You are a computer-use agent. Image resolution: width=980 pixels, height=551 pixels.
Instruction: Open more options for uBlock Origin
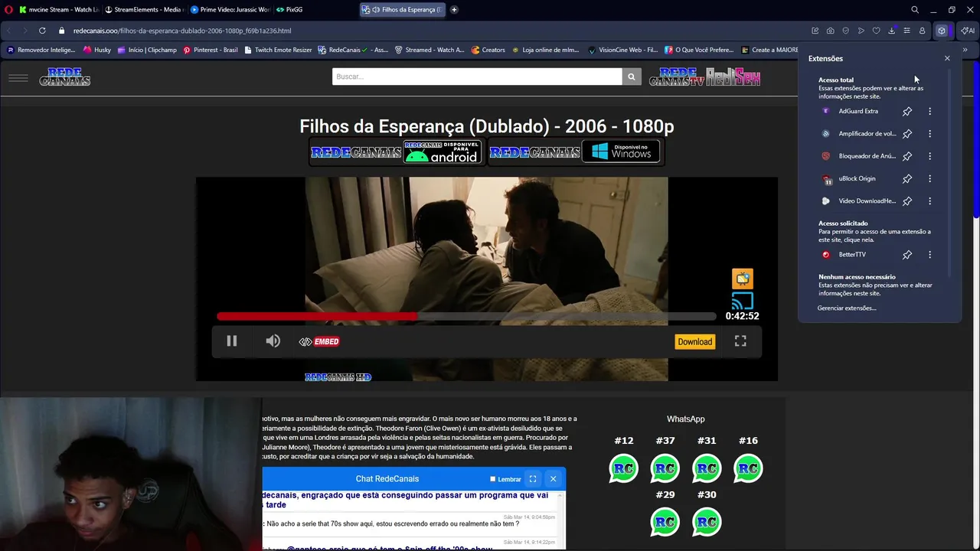click(x=929, y=178)
